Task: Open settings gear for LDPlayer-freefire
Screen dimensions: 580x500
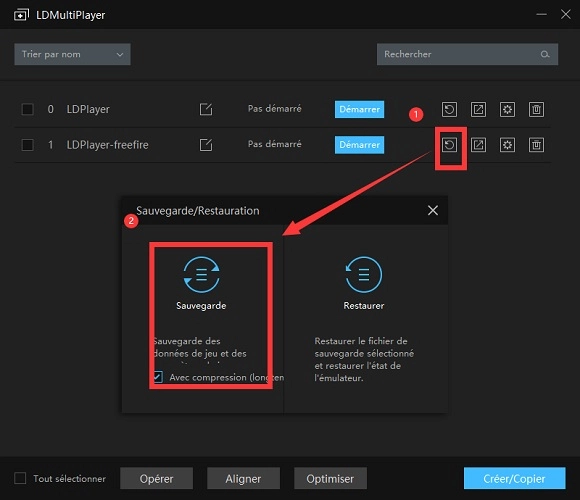Action: [507, 145]
